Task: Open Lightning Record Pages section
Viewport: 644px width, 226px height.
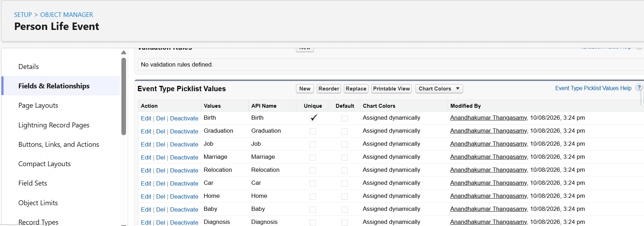Action: (x=54, y=125)
